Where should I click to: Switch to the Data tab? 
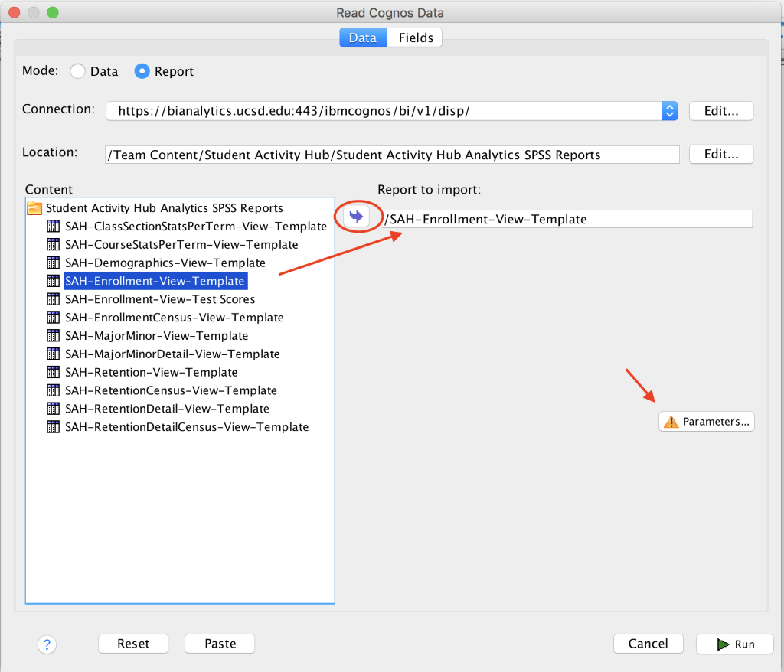point(363,38)
